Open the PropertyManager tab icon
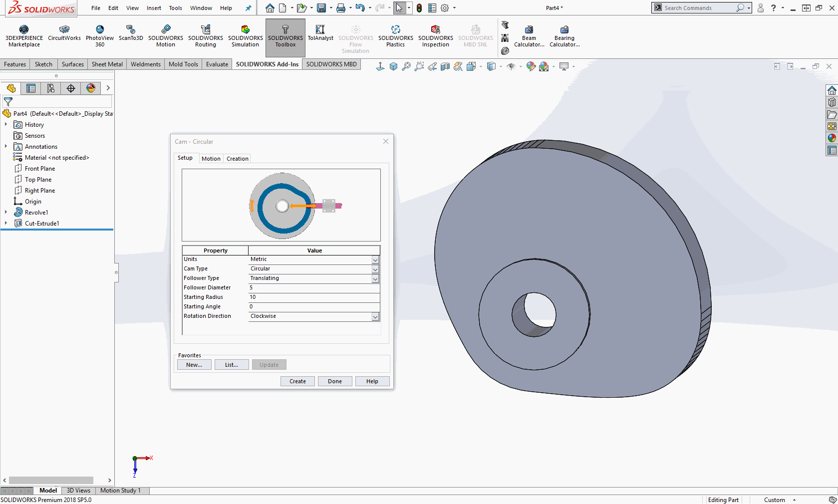Viewport: 838px width, 504px height. (31, 88)
